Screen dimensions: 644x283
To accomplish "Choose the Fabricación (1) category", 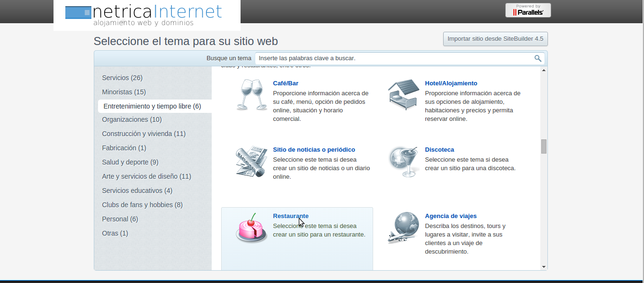I will click(124, 148).
